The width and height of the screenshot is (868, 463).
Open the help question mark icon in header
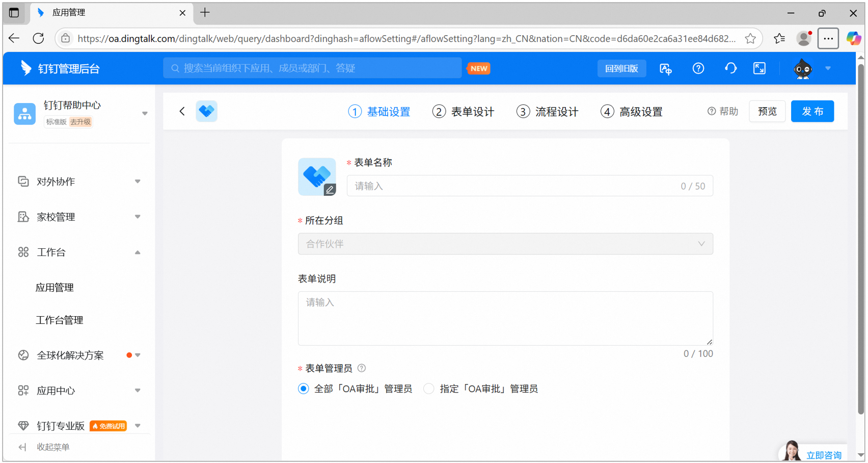click(x=698, y=68)
